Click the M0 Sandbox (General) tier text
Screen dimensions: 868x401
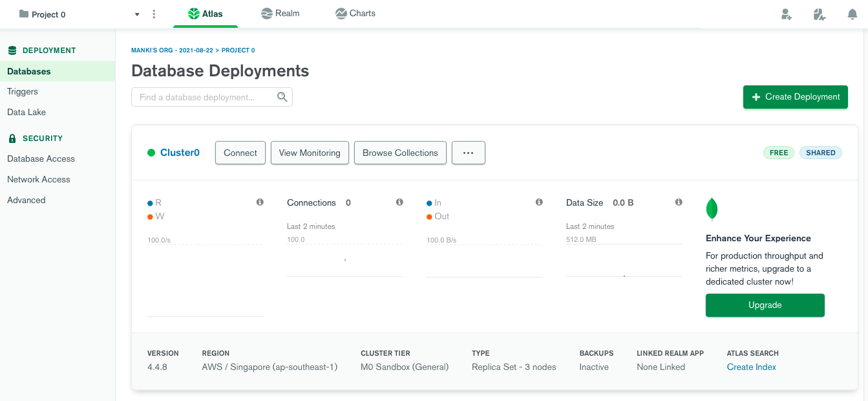[405, 367]
